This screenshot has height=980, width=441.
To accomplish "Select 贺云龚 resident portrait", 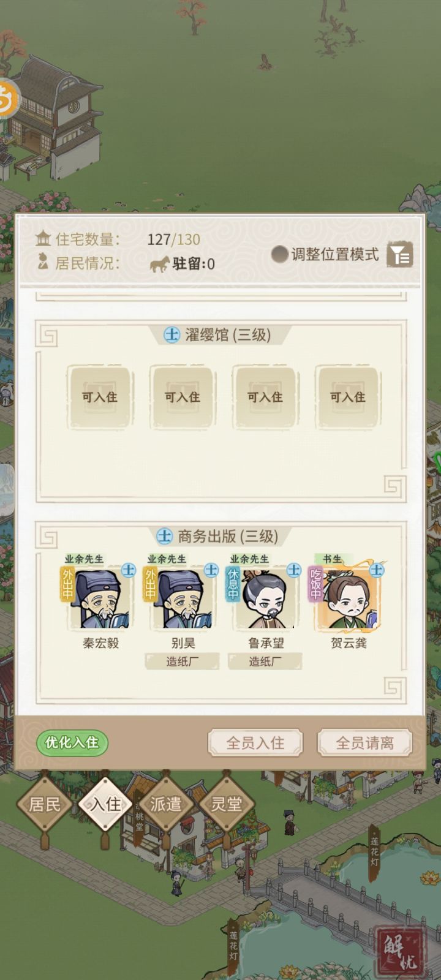I will (x=348, y=598).
